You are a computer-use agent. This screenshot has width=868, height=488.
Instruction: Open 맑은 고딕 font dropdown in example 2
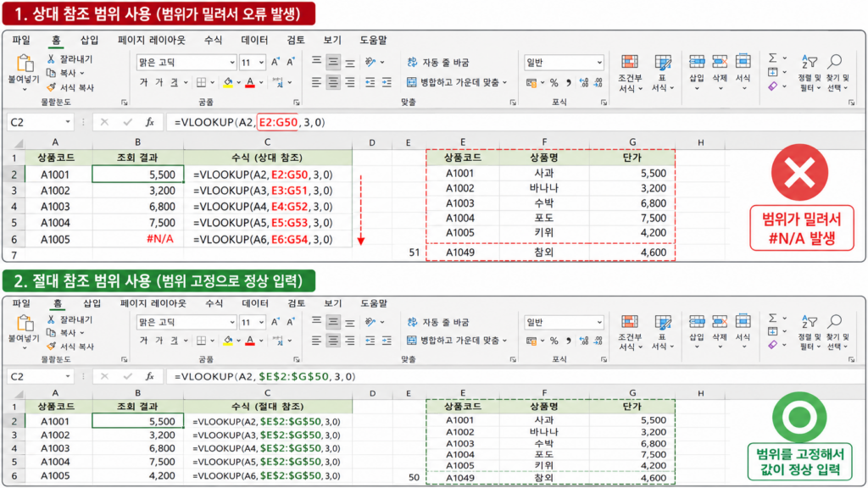click(232, 322)
